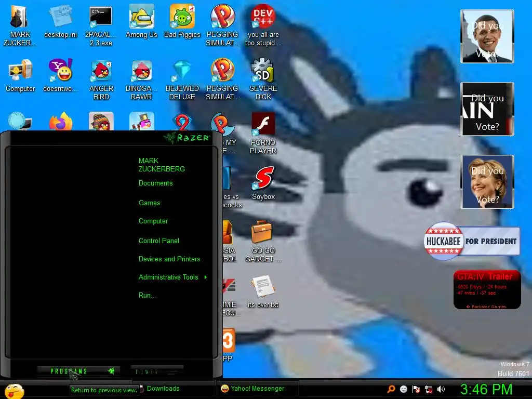
Task: Open Control Panel from the start menu
Action: [x=159, y=241]
